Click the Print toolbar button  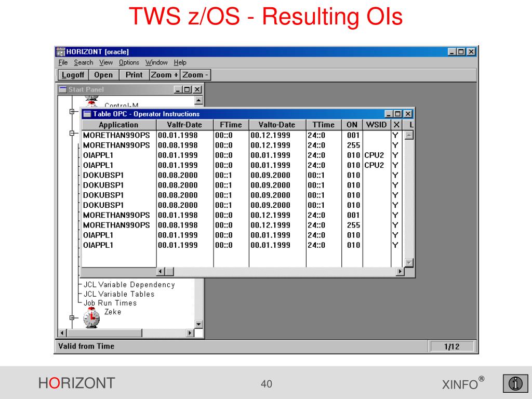[134, 75]
